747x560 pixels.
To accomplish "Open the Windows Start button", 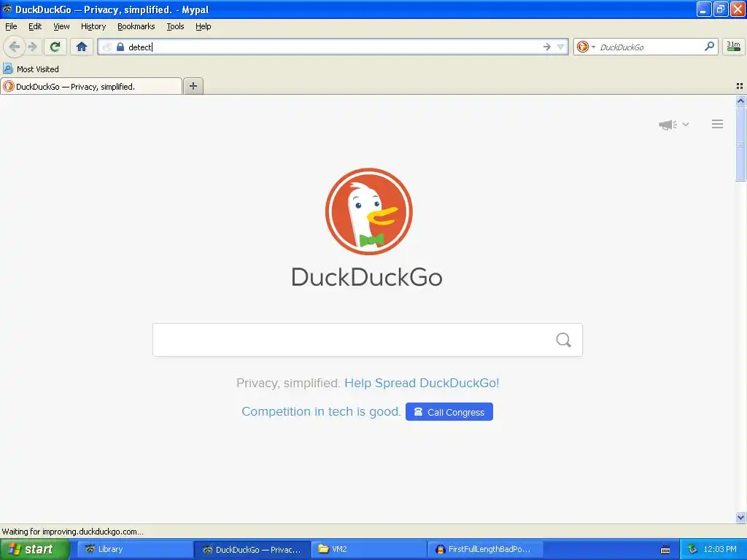I will 34,549.
